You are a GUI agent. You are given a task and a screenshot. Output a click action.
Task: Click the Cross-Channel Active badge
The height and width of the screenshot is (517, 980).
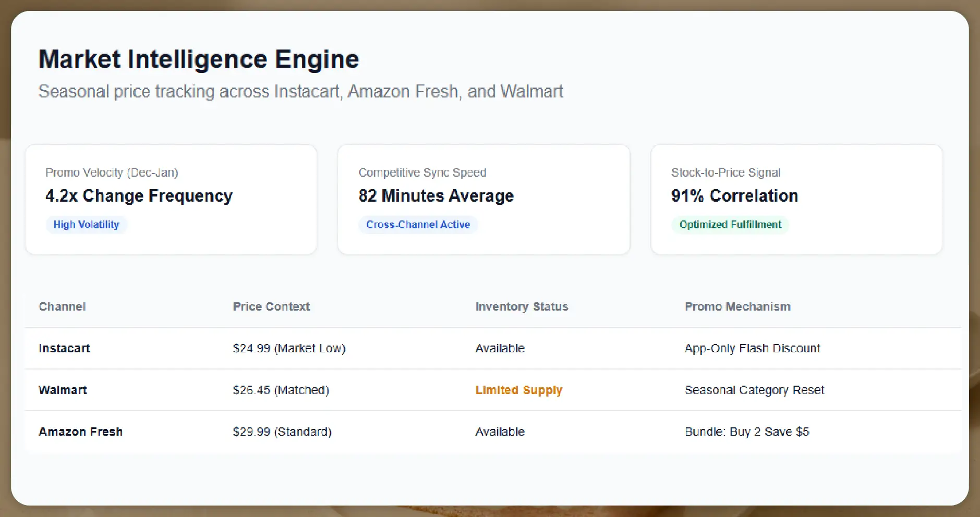click(x=418, y=225)
